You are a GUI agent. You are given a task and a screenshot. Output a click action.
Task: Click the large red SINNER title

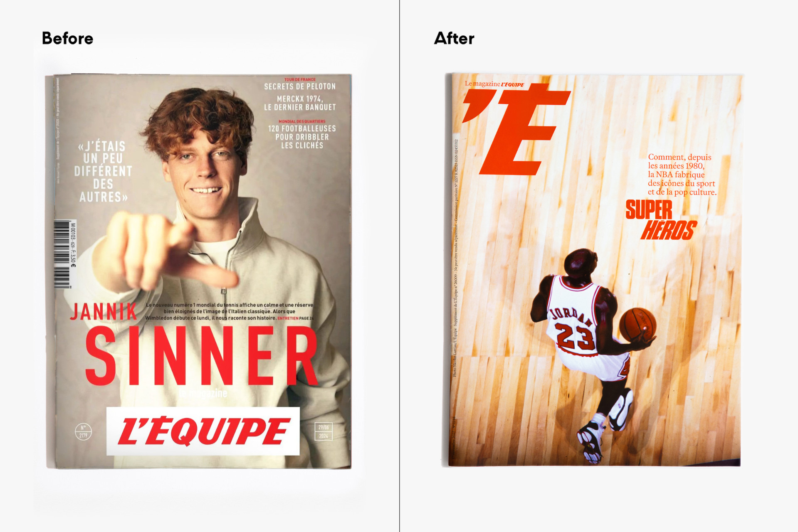pyautogui.click(x=202, y=356)
